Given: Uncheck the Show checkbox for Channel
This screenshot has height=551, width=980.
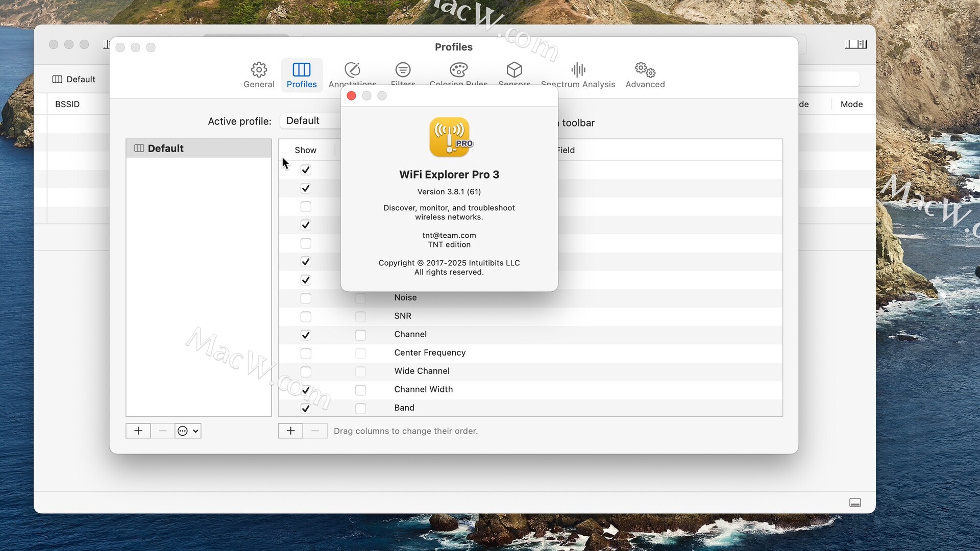Looking at the screenshot, I should [306, 335].
